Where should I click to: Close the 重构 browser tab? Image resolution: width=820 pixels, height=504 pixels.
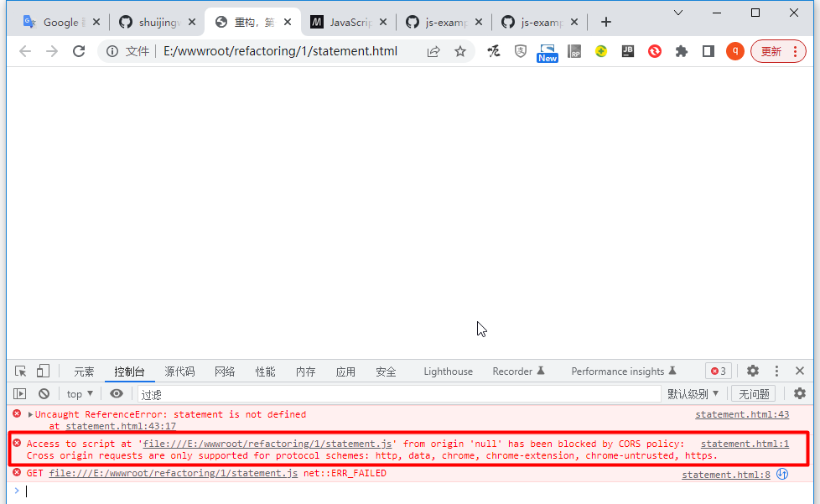coord(288,22)
